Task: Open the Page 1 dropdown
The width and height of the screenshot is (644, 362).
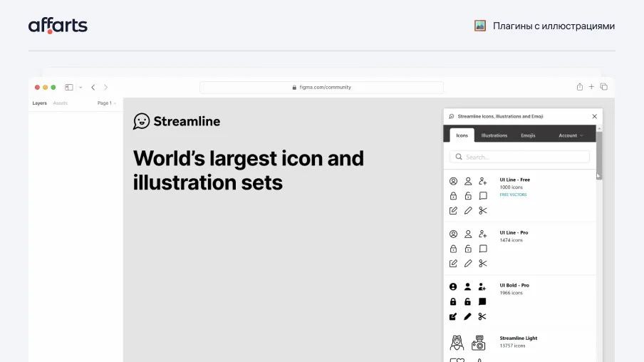Action: coord(106,103)
